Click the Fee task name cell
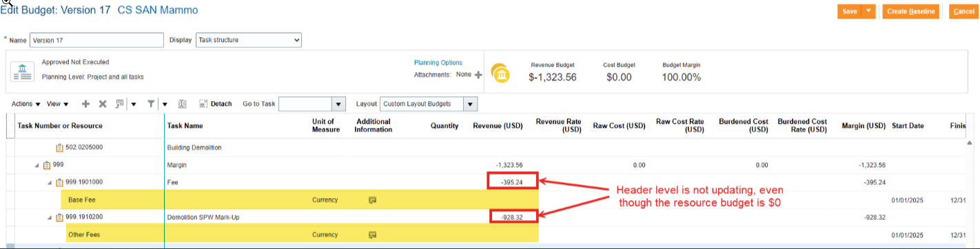This screenshot has height=249, width=980. (172, 182)
